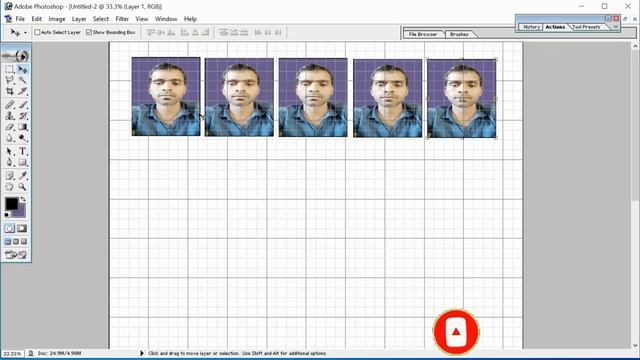Click the Adobe Online feather banner
This screenshot has height=360, width=640.
point(16,55)
